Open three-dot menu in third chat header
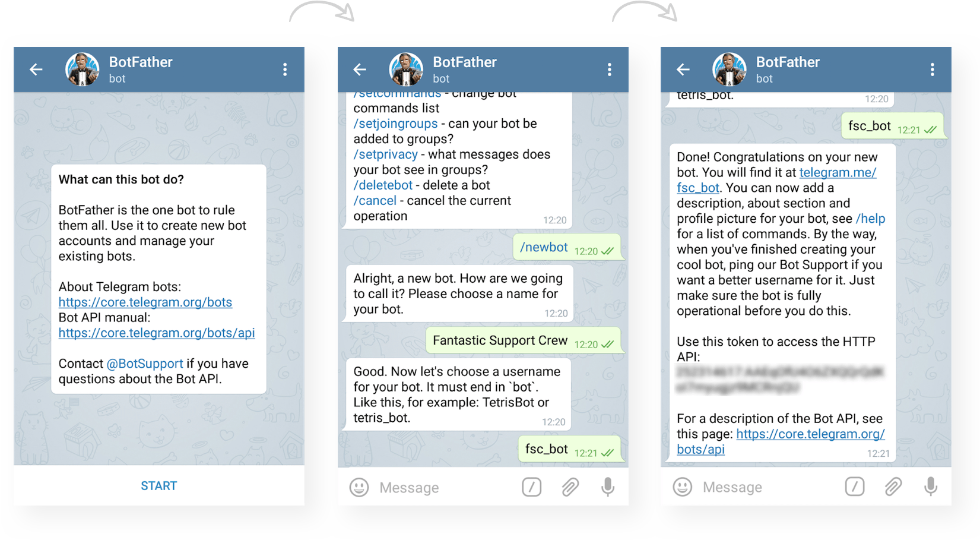Viewport: 980px width, 540px height. coord(932,70)
